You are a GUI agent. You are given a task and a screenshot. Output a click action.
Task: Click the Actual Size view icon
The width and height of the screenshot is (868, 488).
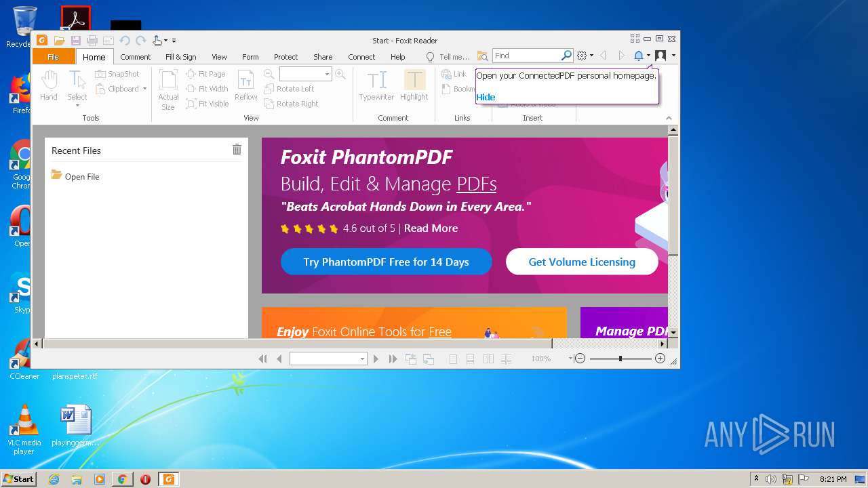pos(168,90)
